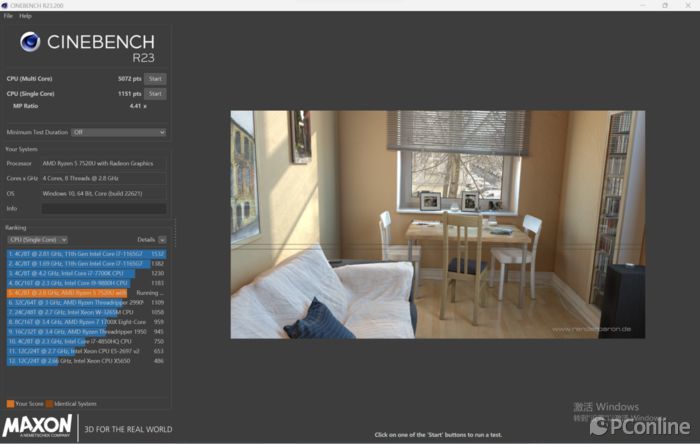This screenshot has width=700, height=444.
Task: Click the Cinebench logo icon
Action: coord(30,42)
